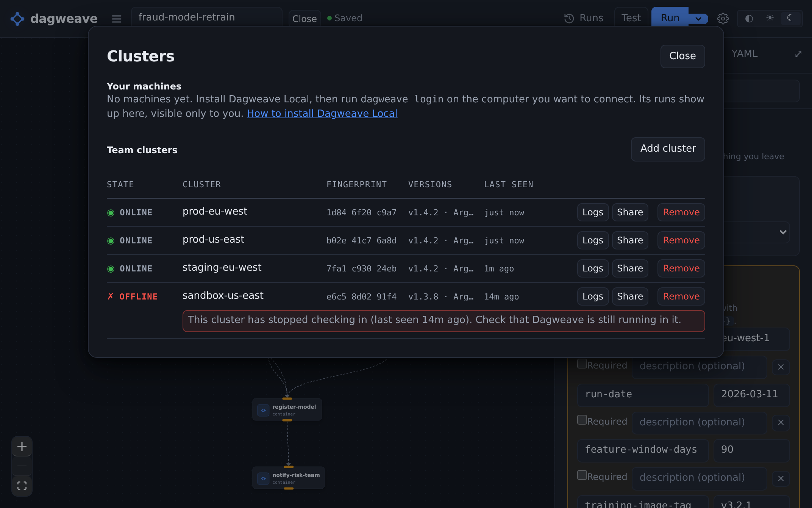Remove the prod-us-east cluster
The width and height of the screenshot is (812, 508).
(x=681, y=240)
